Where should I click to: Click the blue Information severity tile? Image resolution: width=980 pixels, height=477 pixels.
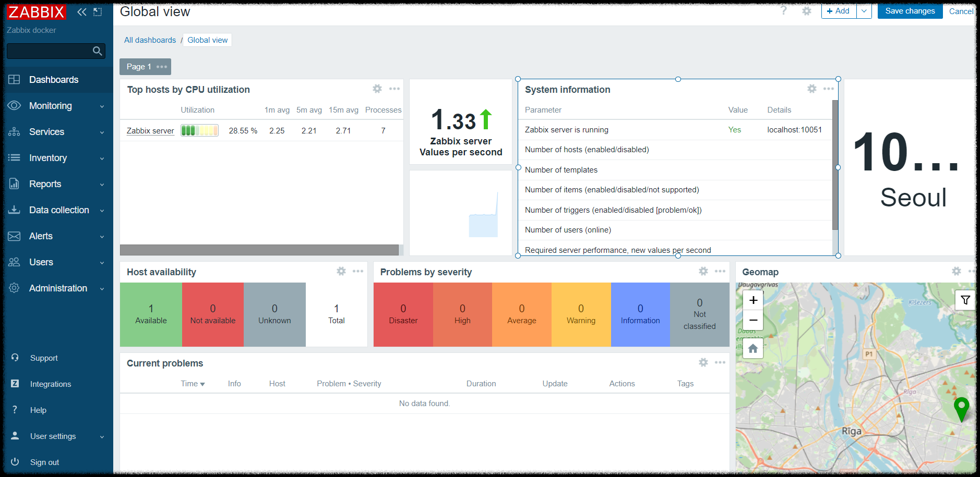pyautogui.click(x=640, y=315)
